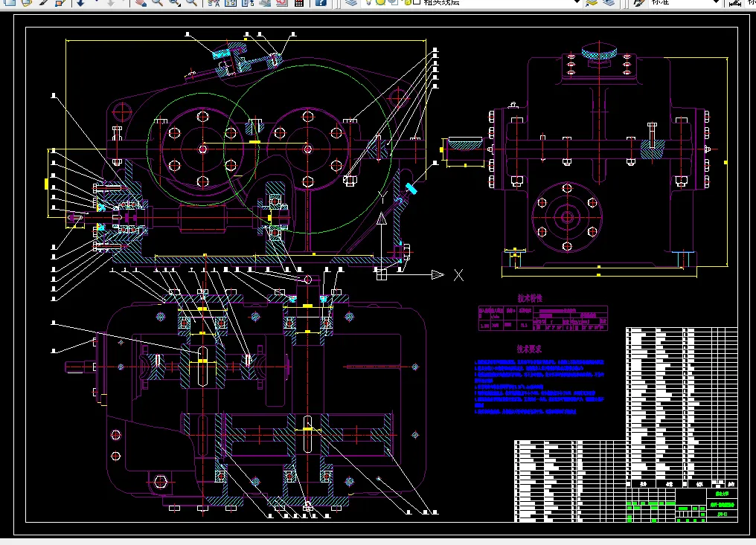Open the Properties palette icon
756x545 pixels.
[214, 2]
